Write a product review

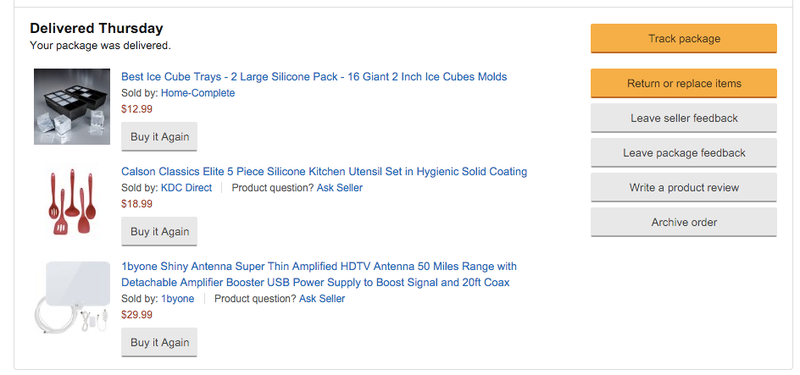coord(684,187)
